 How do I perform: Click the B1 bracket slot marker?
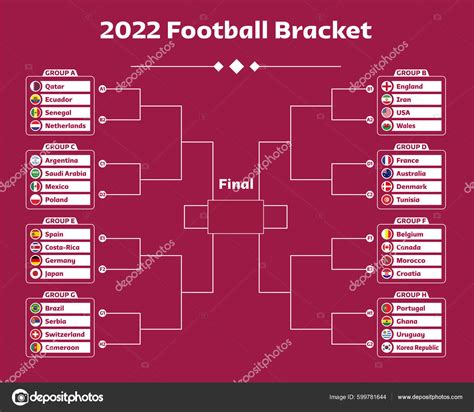coord(370,89)
